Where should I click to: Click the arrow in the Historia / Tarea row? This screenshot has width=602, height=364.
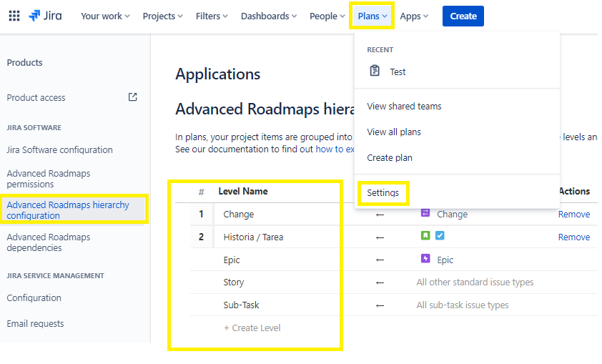(x=380, y=237)
